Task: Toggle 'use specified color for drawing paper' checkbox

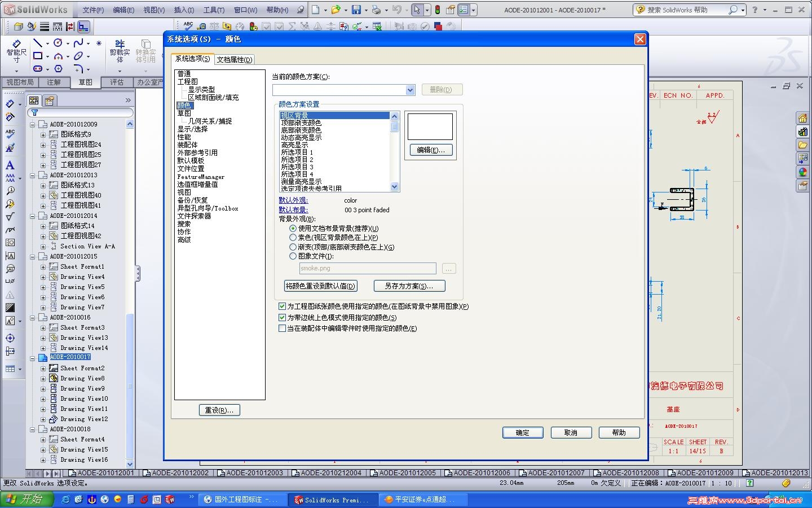Action: coord(282,306)
